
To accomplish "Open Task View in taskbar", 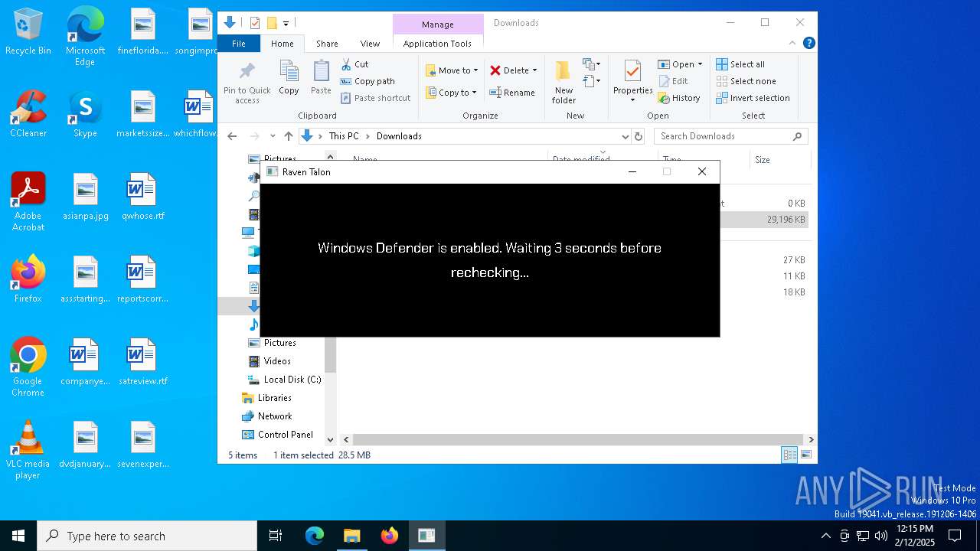I will click(276, 536).
